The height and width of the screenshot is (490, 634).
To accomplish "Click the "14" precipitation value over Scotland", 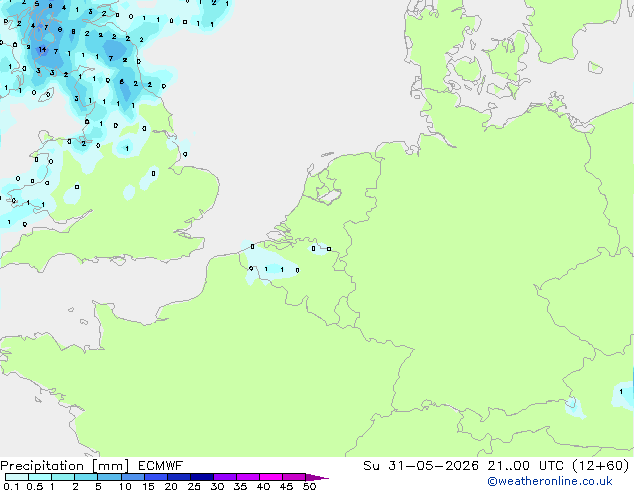I will pyautogui.click(x=42, y=50).
